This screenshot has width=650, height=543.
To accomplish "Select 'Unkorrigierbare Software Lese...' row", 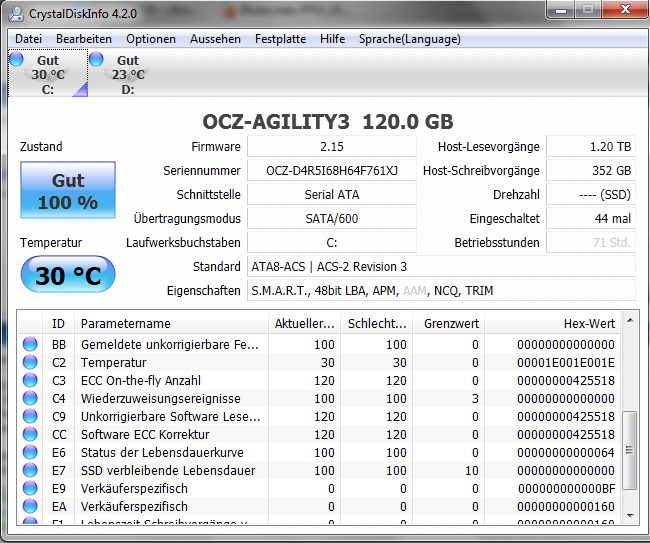I will [319, 416].
